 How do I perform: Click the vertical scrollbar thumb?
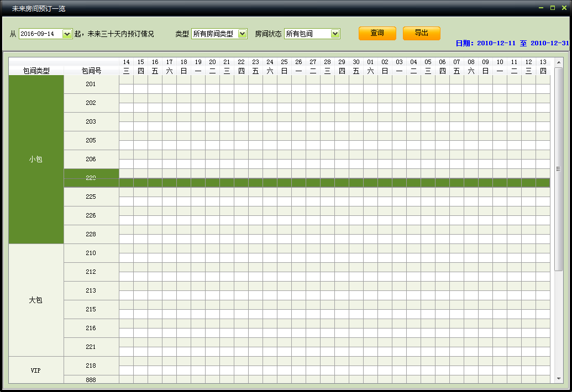[x=559, y=169]
